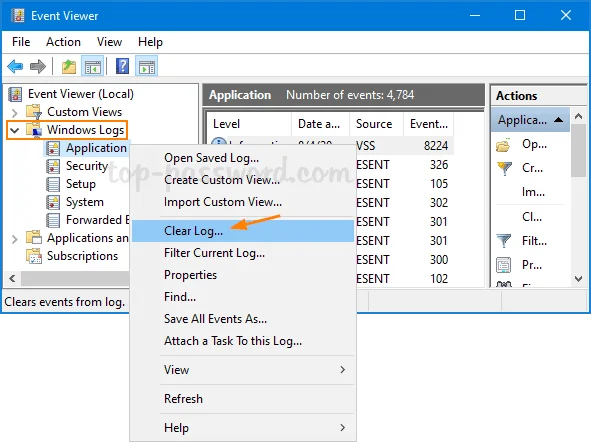Click the Applications and Services Logs folder icon

34,238
